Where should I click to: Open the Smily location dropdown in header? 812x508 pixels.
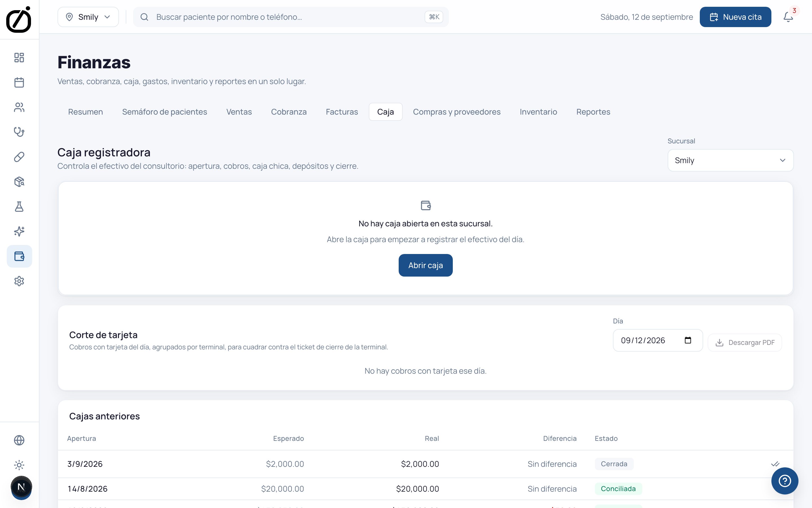tap(88, 17)
